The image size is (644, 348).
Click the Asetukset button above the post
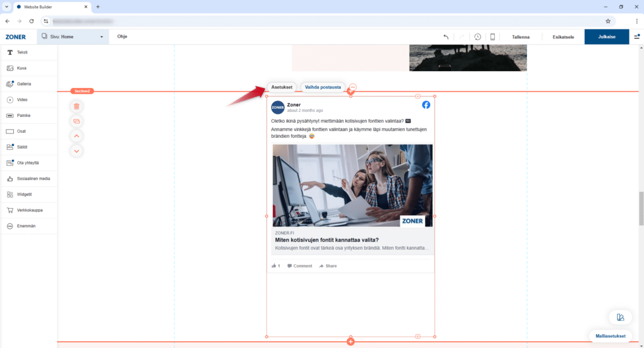pyautogui.click(x=282, y=87)
